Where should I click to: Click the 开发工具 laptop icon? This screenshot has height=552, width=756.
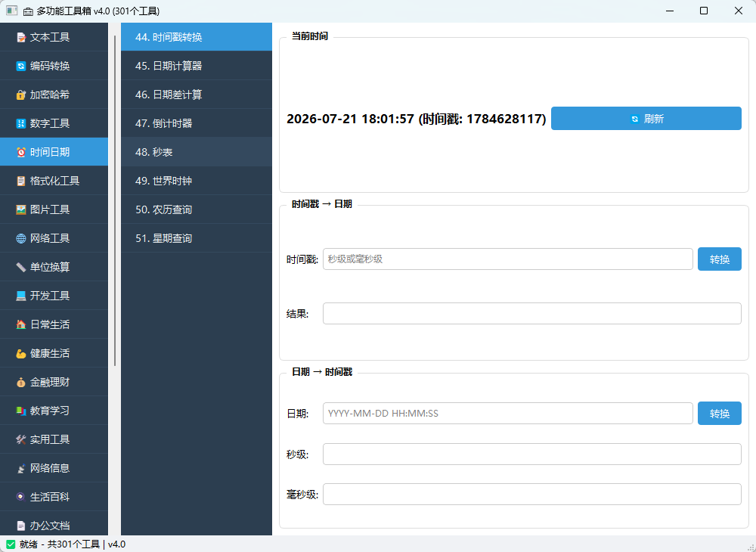coord(20,296)
